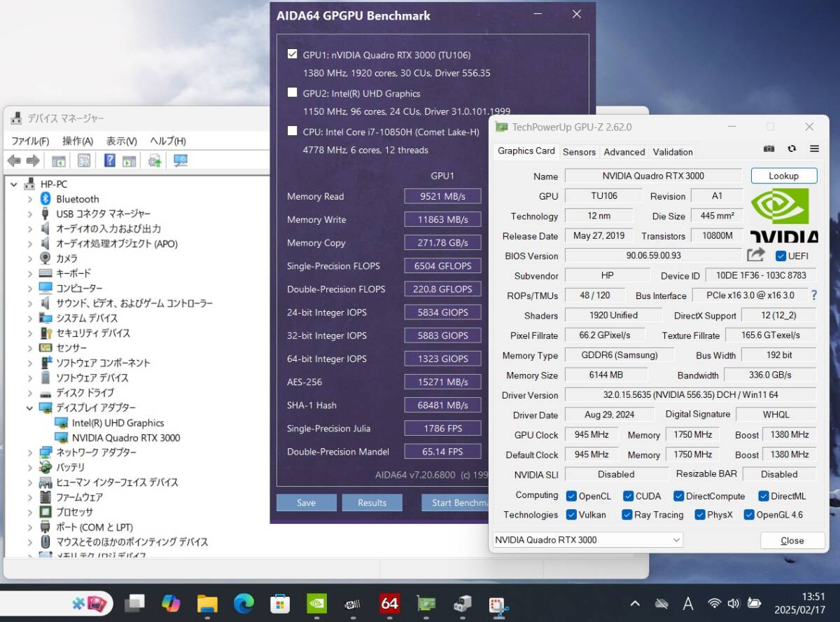Click the GPU-Z screenshot camera icon
The height and width of the screenshot is (622, 840).
[769, 148]
